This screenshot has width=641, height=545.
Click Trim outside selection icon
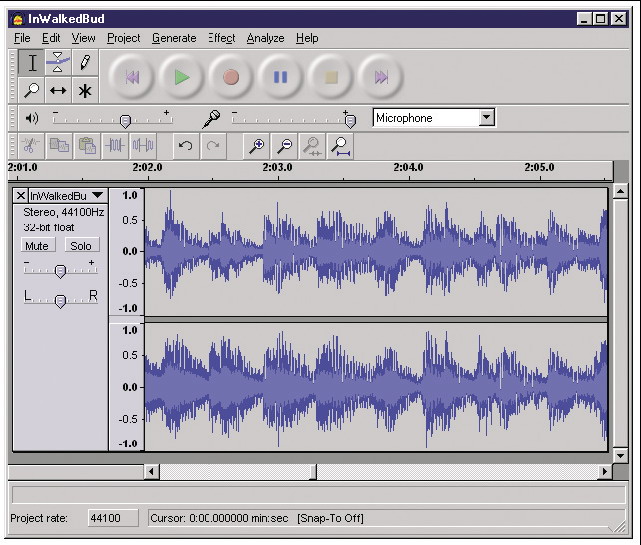pyautogui.click(x=115, y=146)
